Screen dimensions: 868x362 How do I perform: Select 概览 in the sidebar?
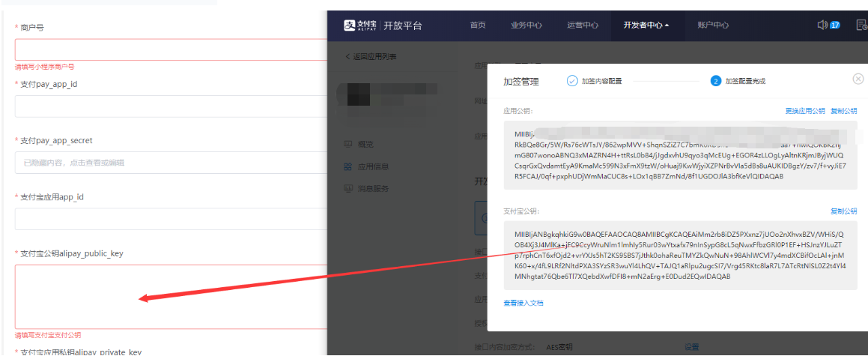point(365,145)
